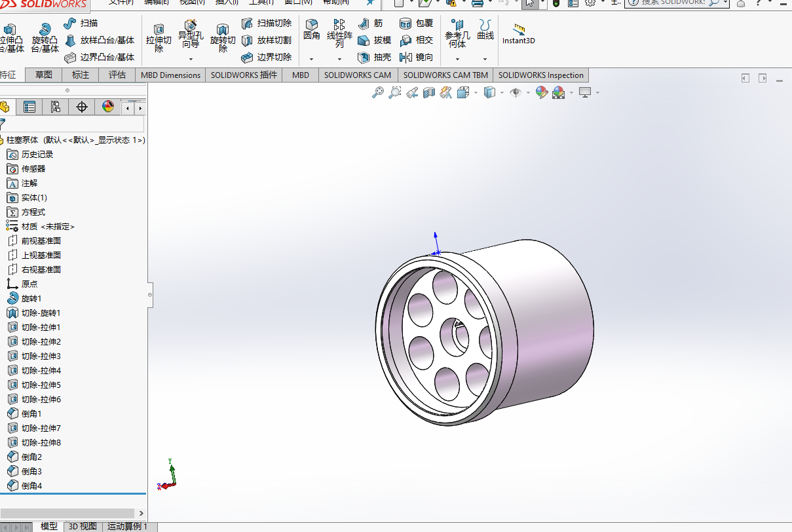This screenshot has width=792, height=532.
Task: Click the feature tree horizontal scrollbar
Action: coord(68,513)
